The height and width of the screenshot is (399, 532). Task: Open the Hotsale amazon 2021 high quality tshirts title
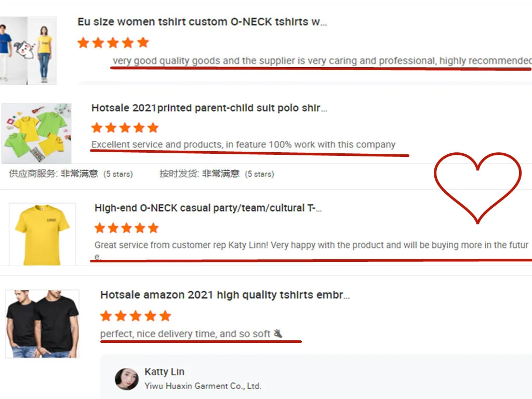(x=224, y=295)
